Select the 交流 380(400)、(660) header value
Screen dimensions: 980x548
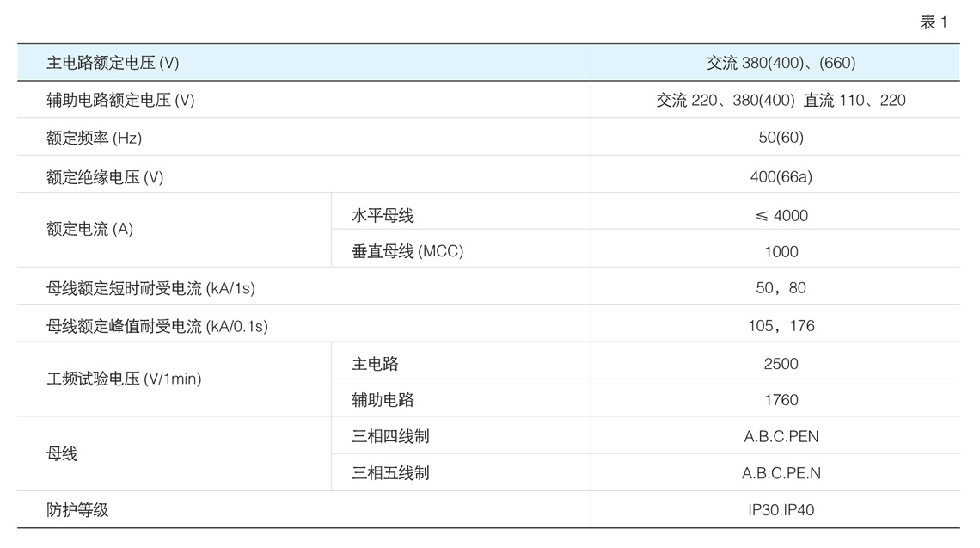(781, 63)
